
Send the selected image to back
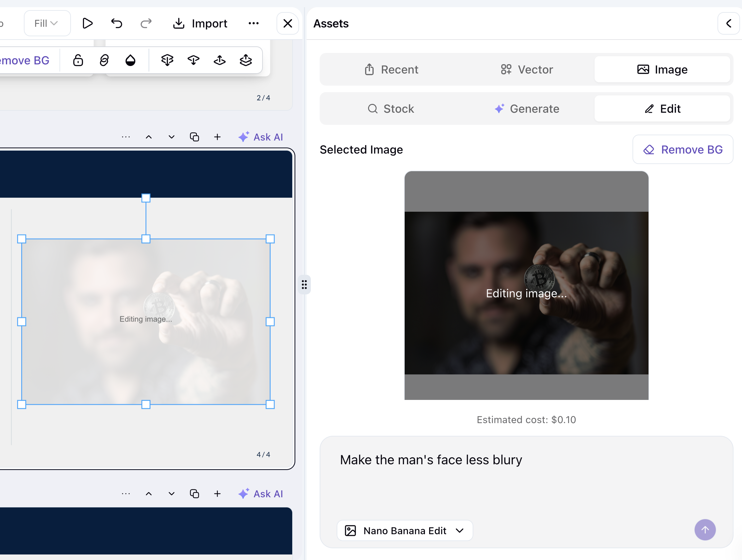(167, 60)
